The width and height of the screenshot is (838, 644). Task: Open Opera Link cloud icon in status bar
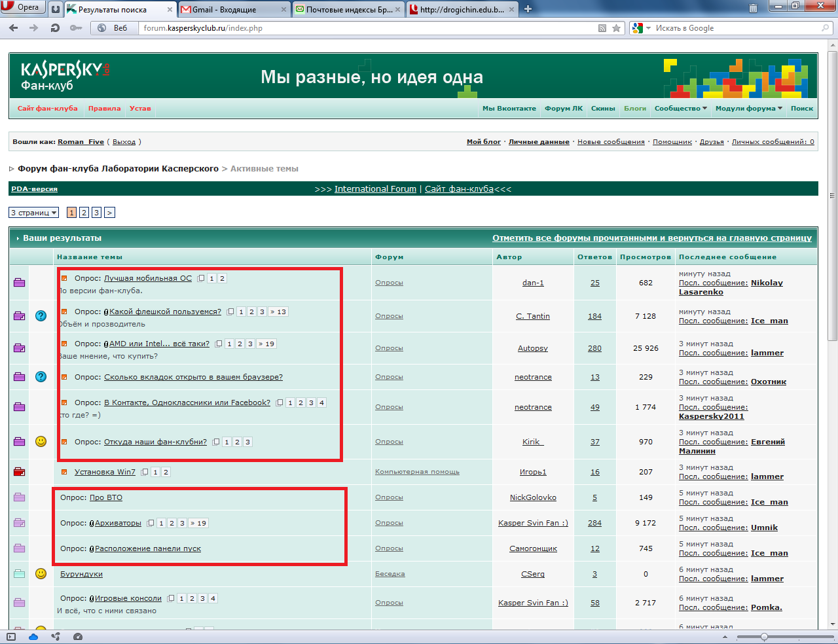point(33,637)
